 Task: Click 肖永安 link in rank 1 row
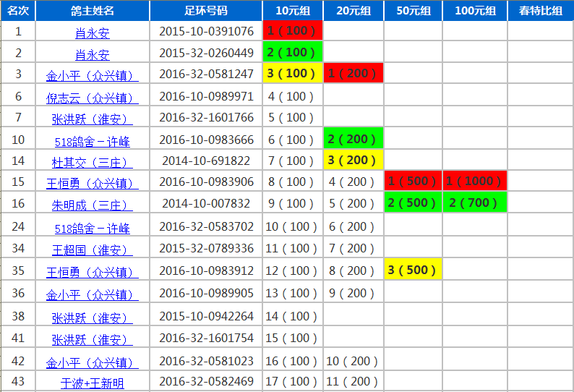click(x=92, y=33)
